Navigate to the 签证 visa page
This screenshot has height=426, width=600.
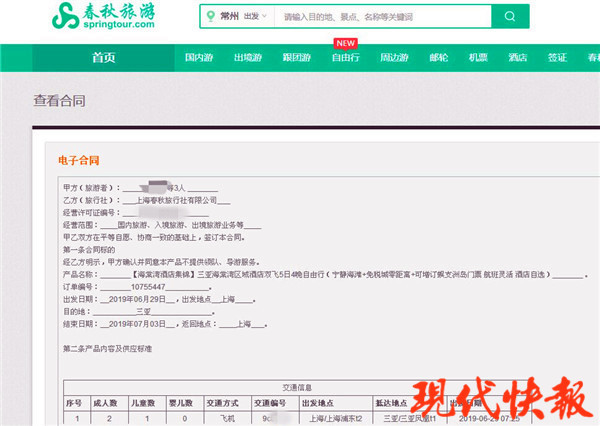pos(556,59)
